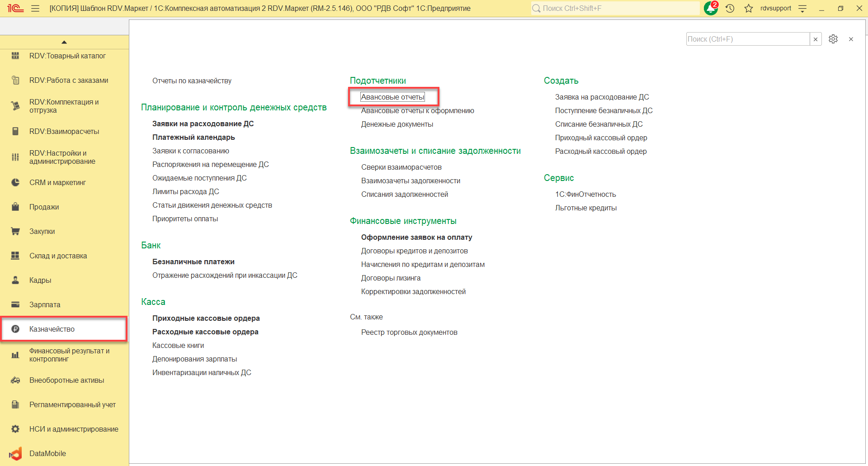Screen dimensions: 868x466
Task: Open the main menu hamburger icon
Action: point(35,8)
